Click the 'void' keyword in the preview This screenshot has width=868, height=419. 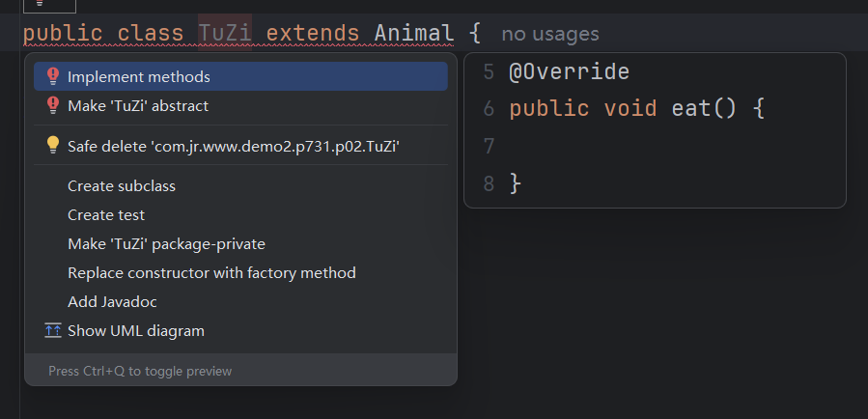point(630,108)
